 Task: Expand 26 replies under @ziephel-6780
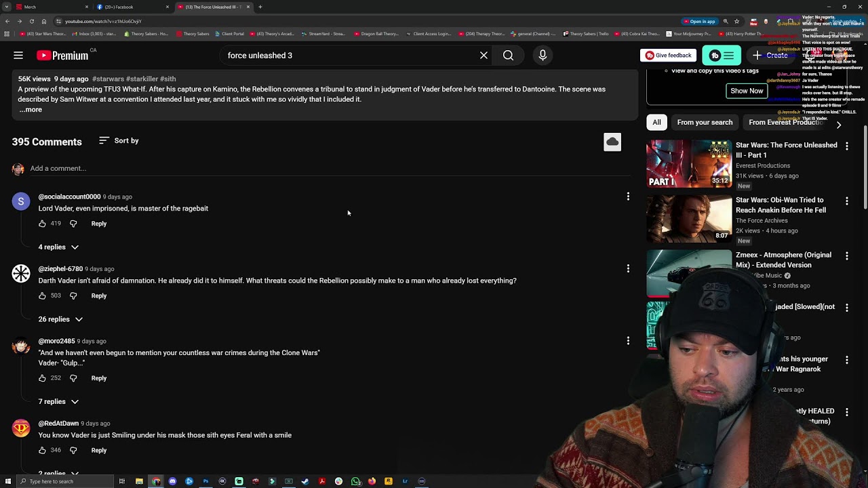coord(60,319)
